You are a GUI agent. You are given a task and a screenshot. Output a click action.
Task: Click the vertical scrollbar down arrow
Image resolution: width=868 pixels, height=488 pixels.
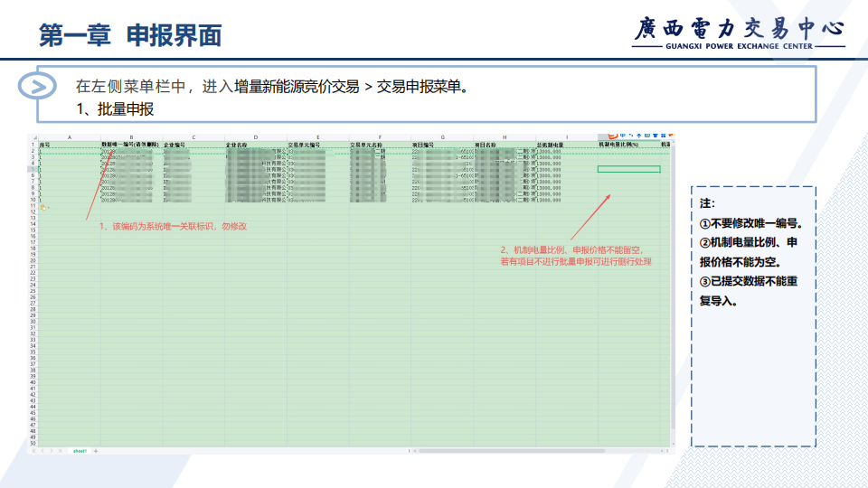click(x=673, y=444)
